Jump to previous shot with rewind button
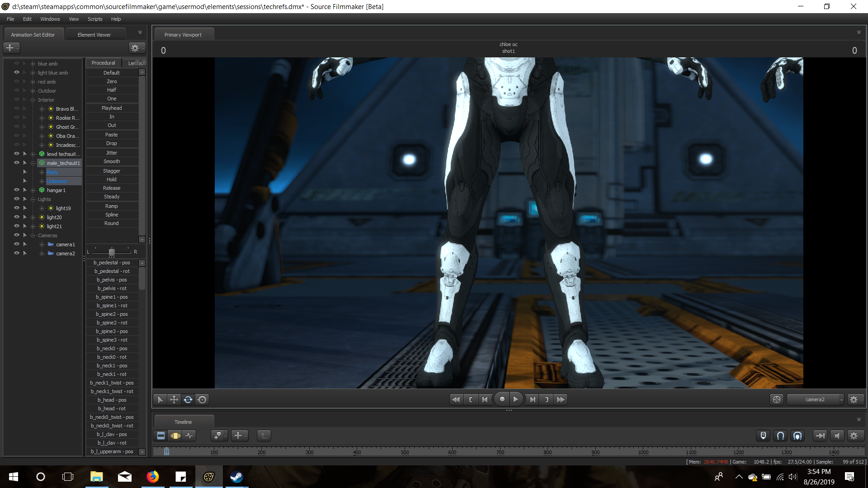 [x=456, y=399]
